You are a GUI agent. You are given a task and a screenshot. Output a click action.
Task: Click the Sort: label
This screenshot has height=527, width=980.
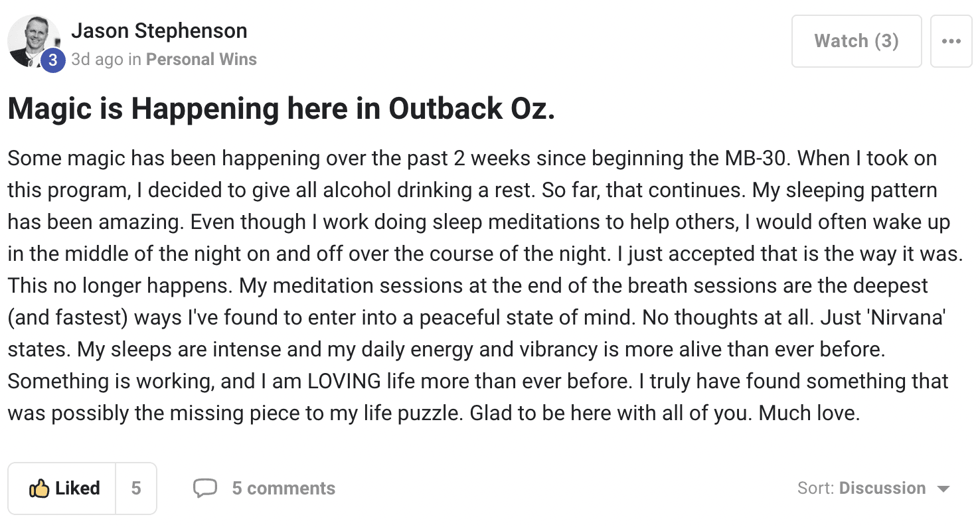coord(816,489)
